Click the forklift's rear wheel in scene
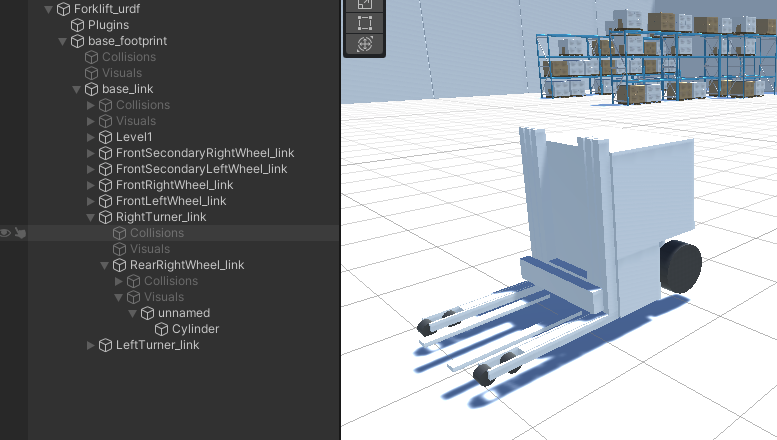The width and height of the screenshot is (777, 440). coord(680,266)
